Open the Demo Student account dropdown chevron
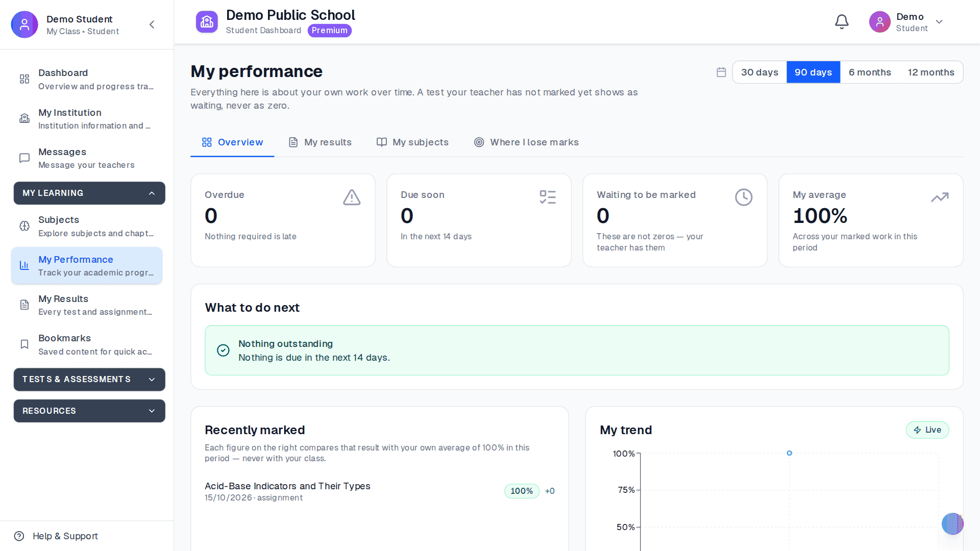980x551 pixels. [939, 22]
